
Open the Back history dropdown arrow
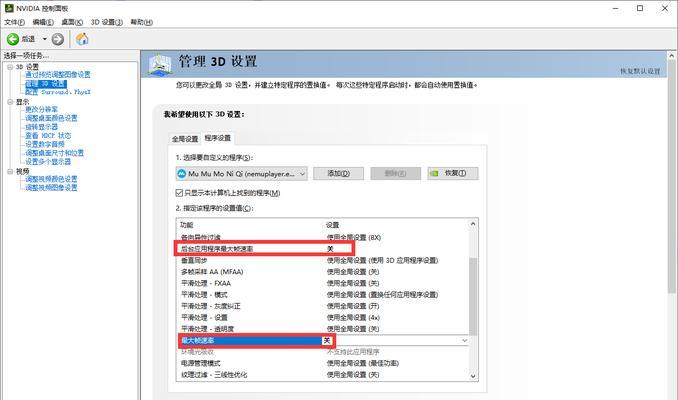pos(45,39)
